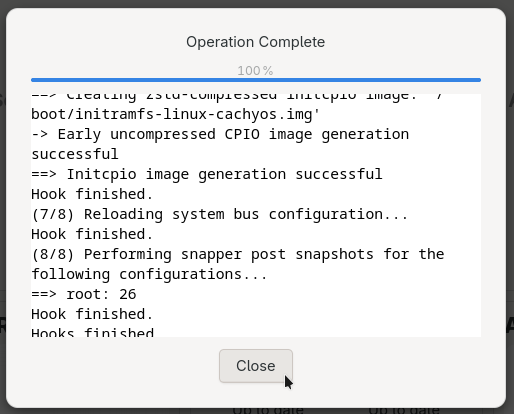Click the left 'Up to date' text behind the dialog

(x=268, y=410)
